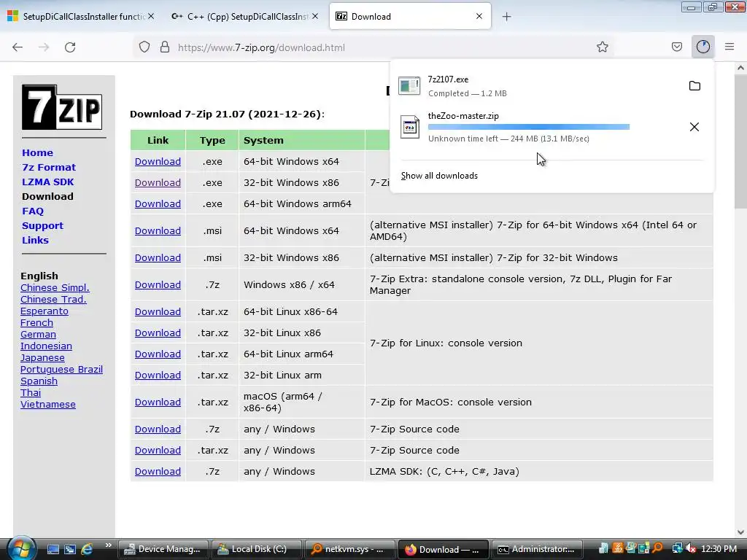Switch language to Portuguese Brazil
This screenshot has width=747, height=560.
click(61, 370)
